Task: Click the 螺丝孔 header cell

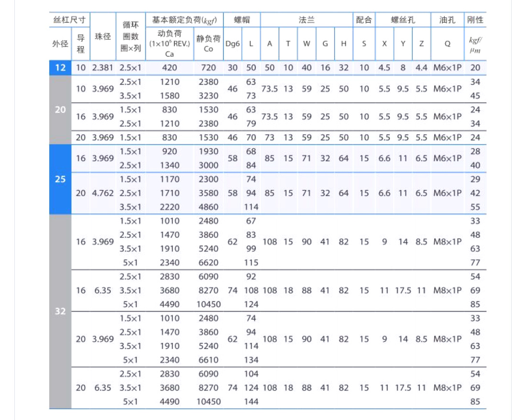Action: coord(403,20)
